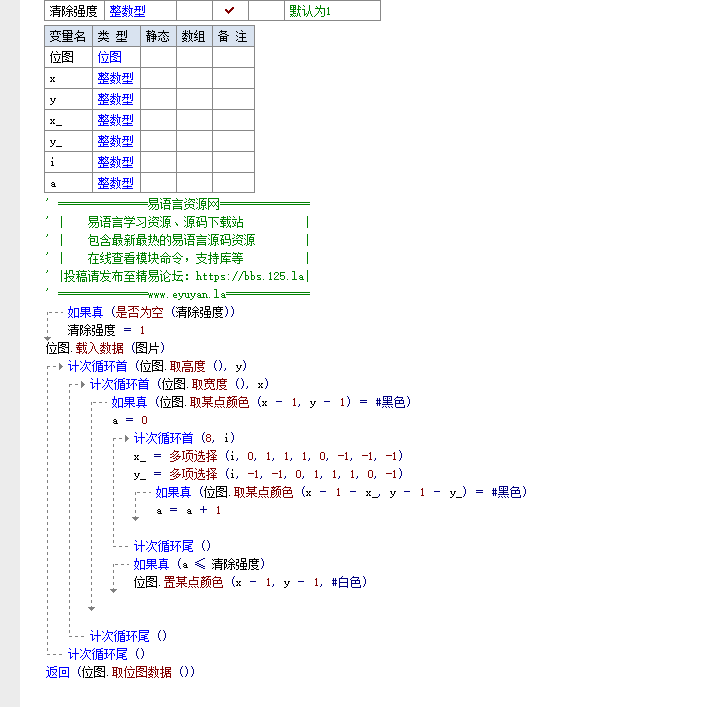Click the 备注 column header
Screen dimensions: 708x707
(x=233, y=36)
